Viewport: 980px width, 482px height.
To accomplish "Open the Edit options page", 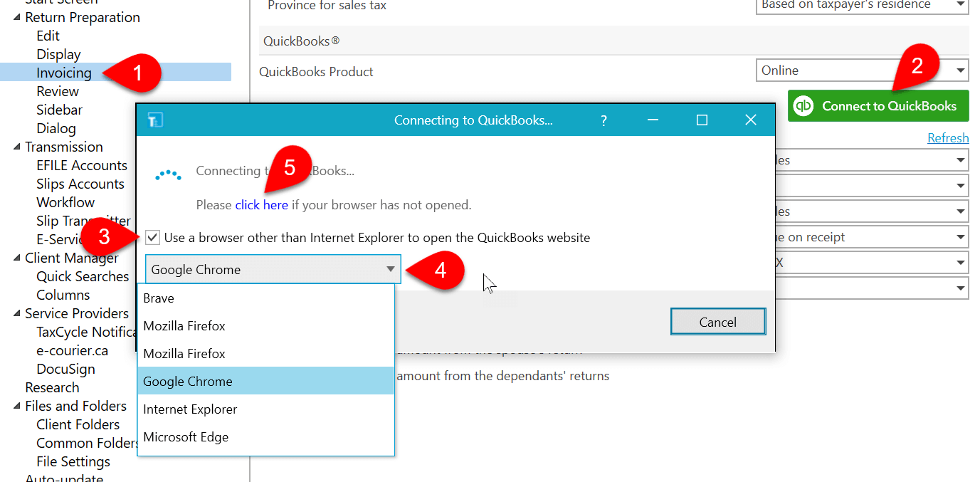I will coord(48,36).
